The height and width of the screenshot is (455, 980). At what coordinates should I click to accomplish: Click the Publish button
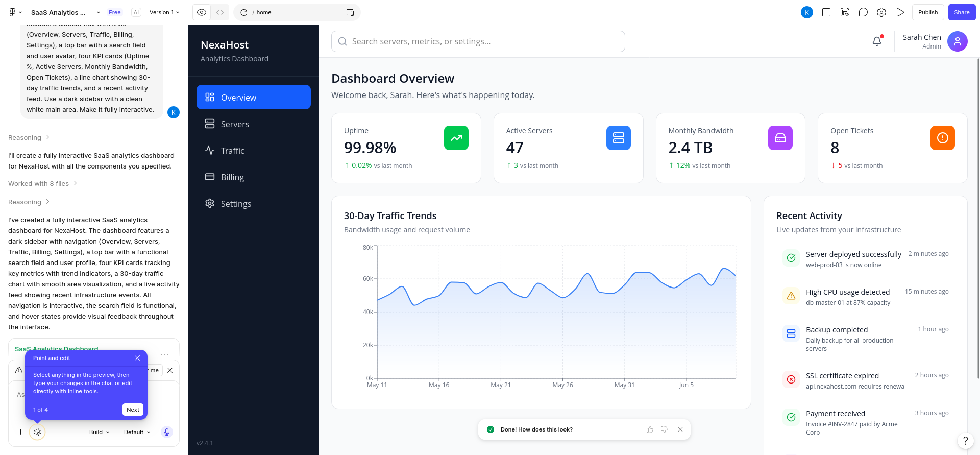coord(928,12)
